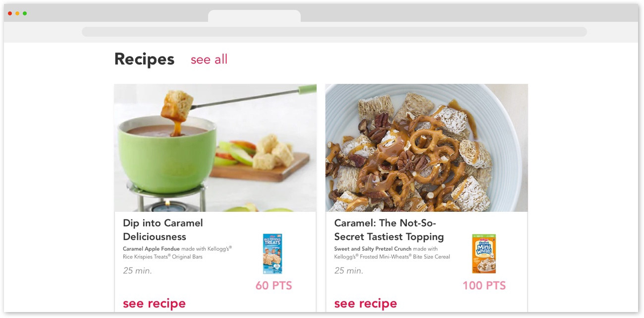Open the see all recipes link
Image resolution: width=644 pixels, height=318 pixels.
[x=209, y=60]
